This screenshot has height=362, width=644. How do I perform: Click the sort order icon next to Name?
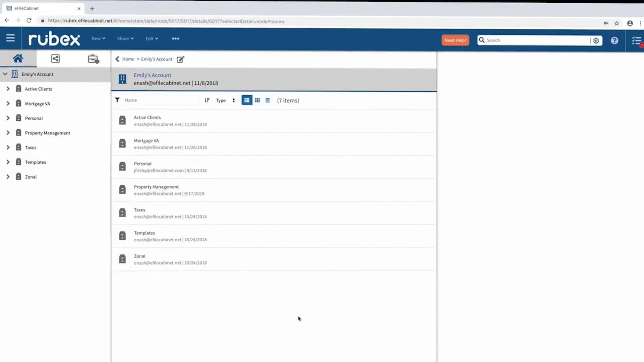[x=207, y=100]
